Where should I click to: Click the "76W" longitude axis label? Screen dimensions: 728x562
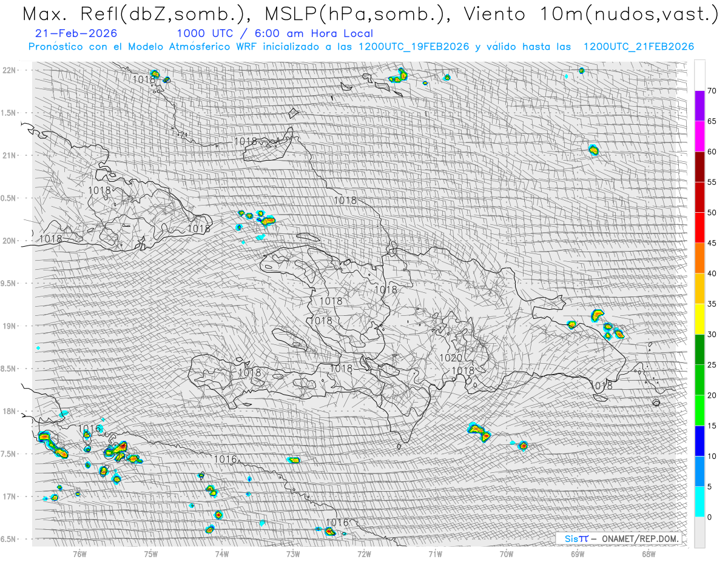point(79,553)
